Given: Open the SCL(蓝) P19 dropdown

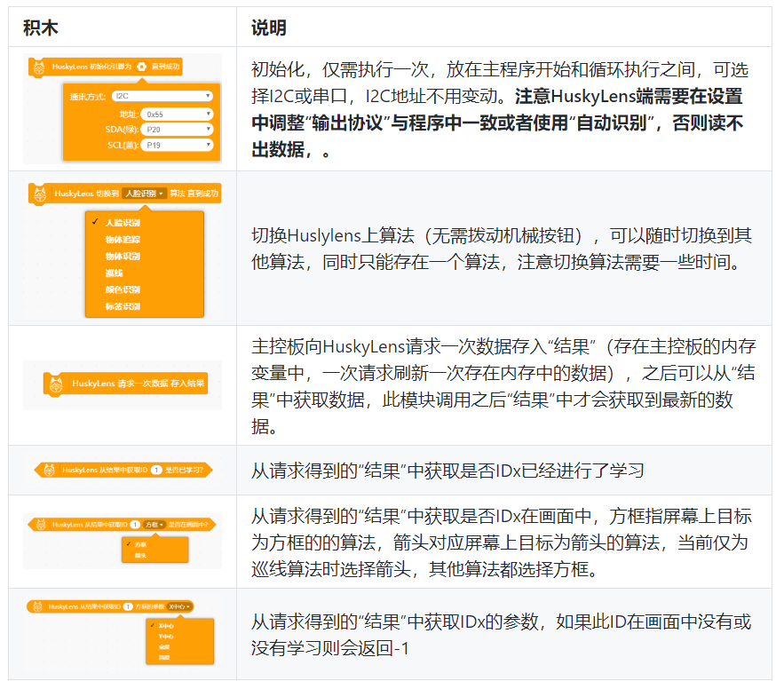Looking at the screenshot, I should [177, 145].
